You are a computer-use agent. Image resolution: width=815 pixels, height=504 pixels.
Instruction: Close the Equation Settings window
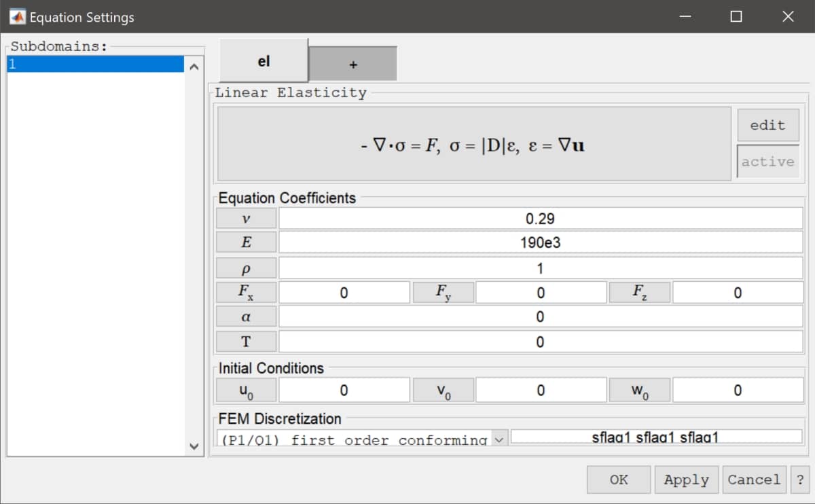click(788, 16)
